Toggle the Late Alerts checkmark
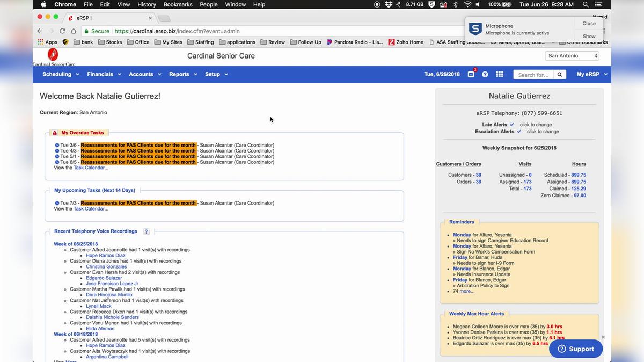This screenshot has width=644, height=362. point(512,125)
